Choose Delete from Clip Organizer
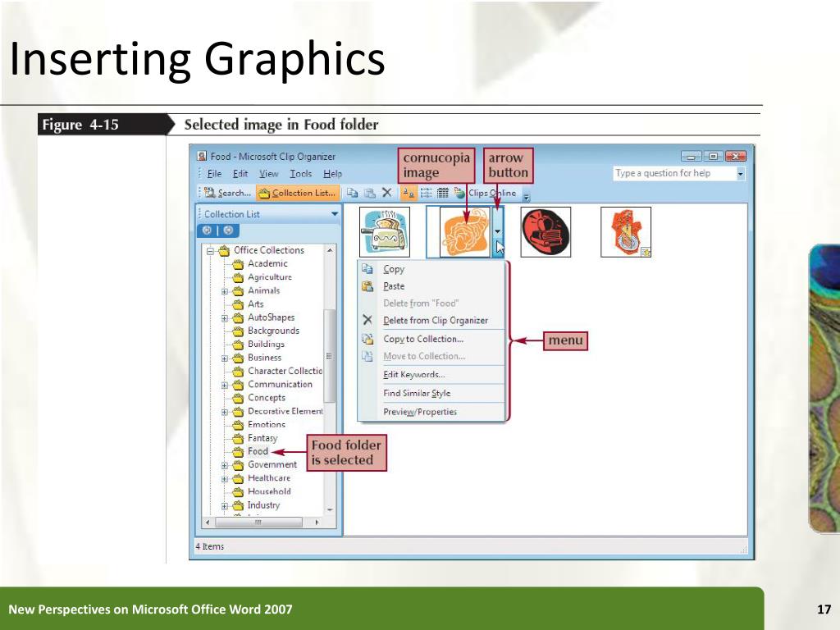 (431, 321)
